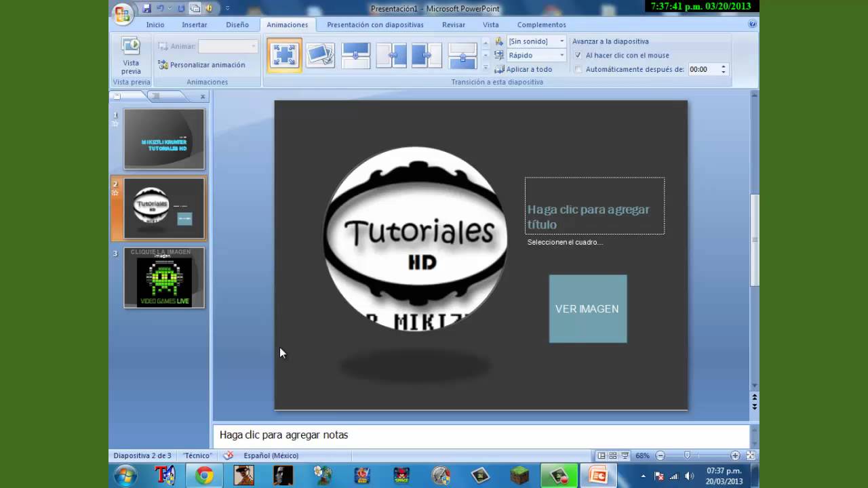Apply the push left transition
Image resolution: width=868 pixels, height=488 pixels.
tap(391, 55)
